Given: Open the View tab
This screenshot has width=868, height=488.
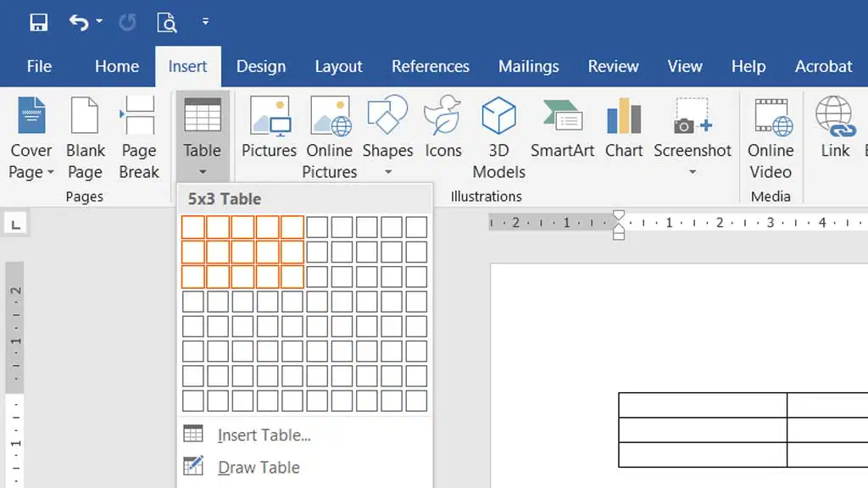Looking at the screenshot, I should click(x=685, y=66).
